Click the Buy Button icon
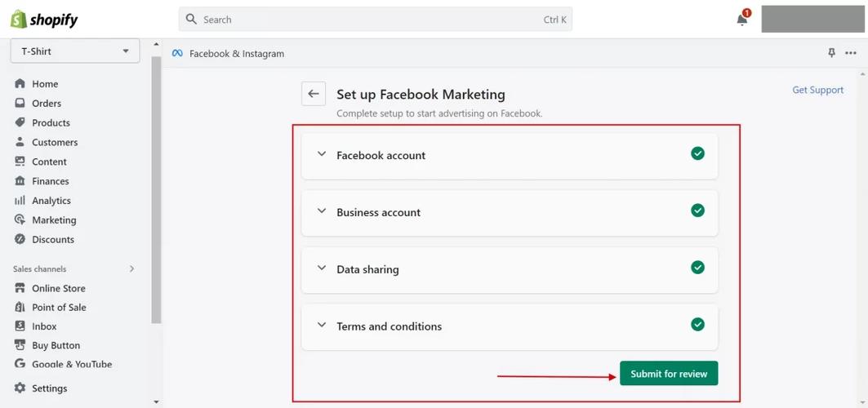Viewport: 868px width, 408px height. tap(20, 345)
